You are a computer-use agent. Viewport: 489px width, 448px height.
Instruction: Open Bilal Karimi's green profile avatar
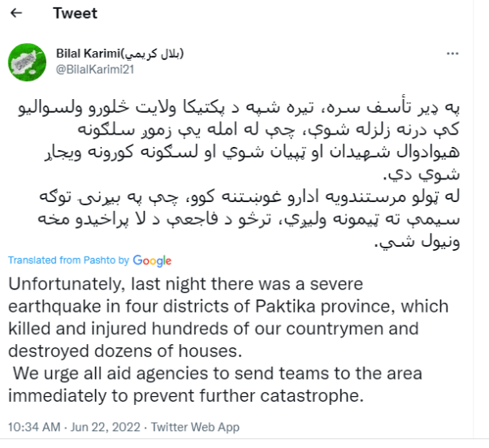click(27, 62)
